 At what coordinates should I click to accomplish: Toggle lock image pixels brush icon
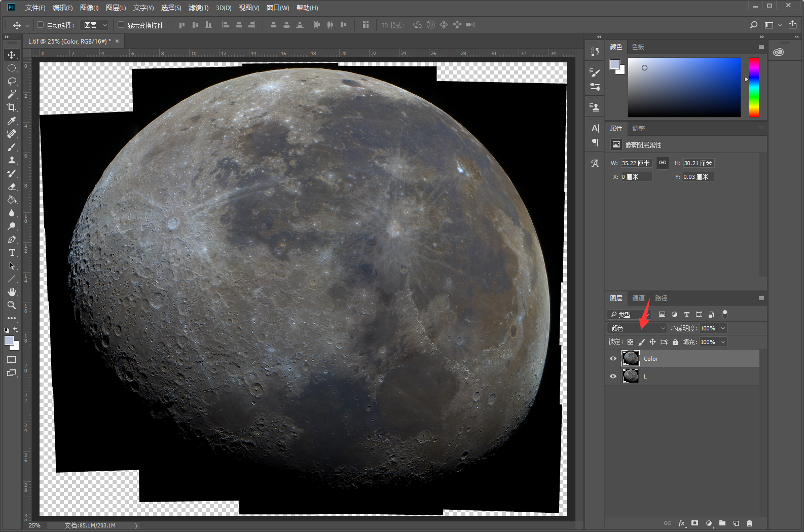pyautogui.click(x=641, y=342)
